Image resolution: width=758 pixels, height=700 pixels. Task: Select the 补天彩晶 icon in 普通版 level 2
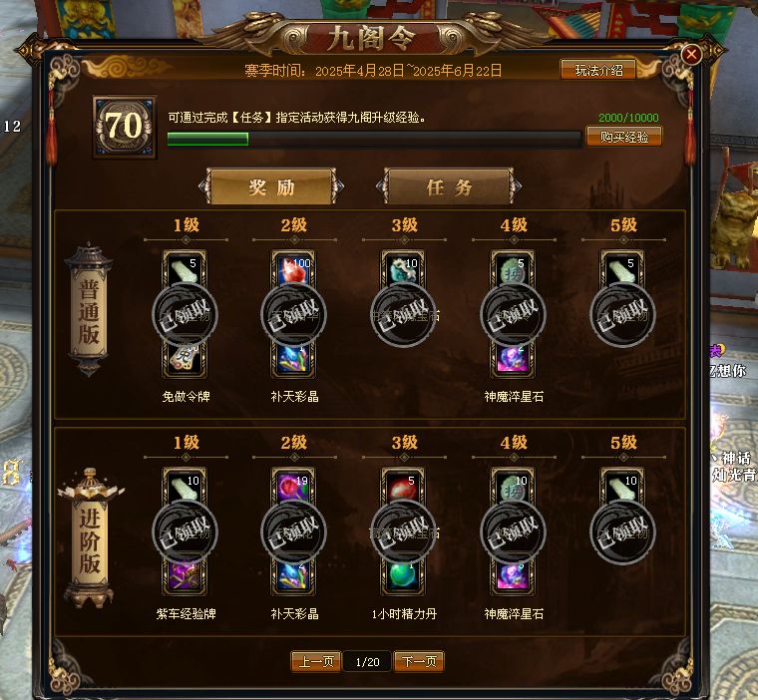pos(293,359)
